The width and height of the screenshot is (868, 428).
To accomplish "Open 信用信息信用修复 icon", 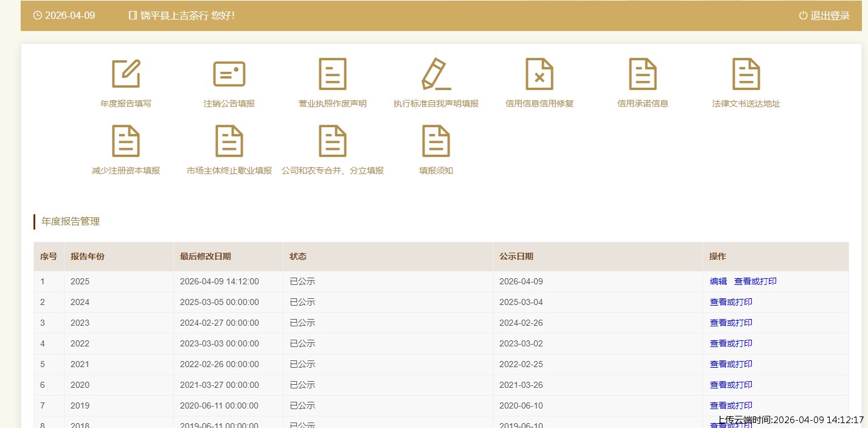I will (540, 74).
